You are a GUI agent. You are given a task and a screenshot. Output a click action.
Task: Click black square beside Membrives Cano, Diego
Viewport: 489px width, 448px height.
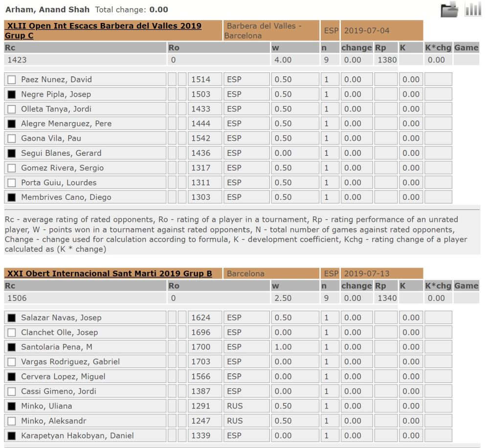pyautogui.click(x=11, y=197)
